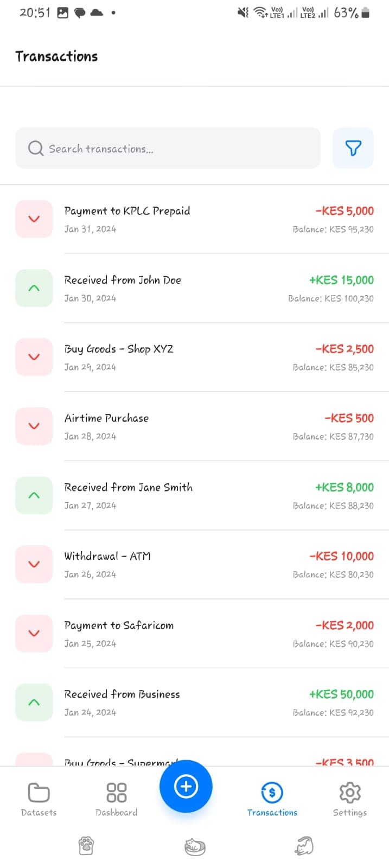The height and width of the screenshot is (868, 389).
Task: Collapse the Received from John Doe entry
Action: (34, 288)
